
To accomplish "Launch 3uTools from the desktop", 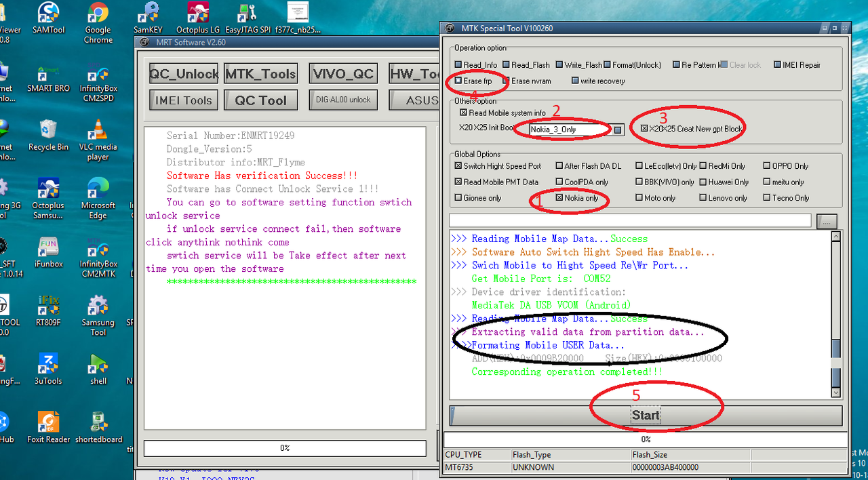I will click(x=49, y=369).
